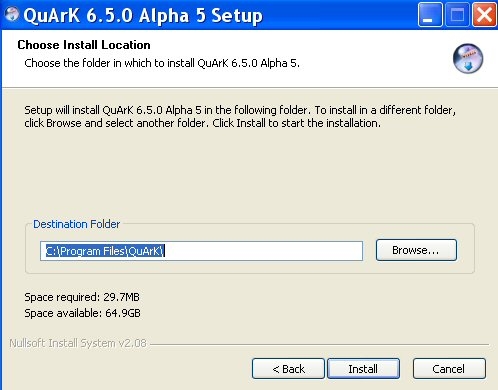Close the setup window
The width and height of the screenshot is (498, 390).
pos(484,15)
